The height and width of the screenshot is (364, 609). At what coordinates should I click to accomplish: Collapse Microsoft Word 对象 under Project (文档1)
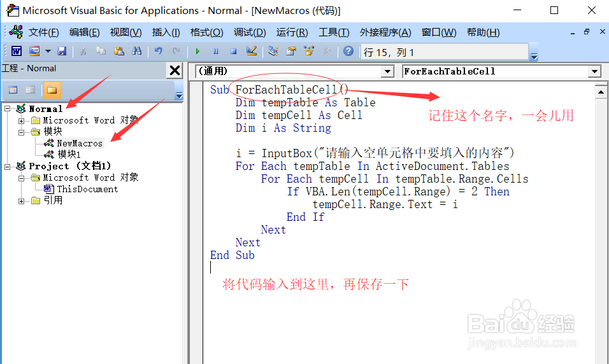pos(22,178)
